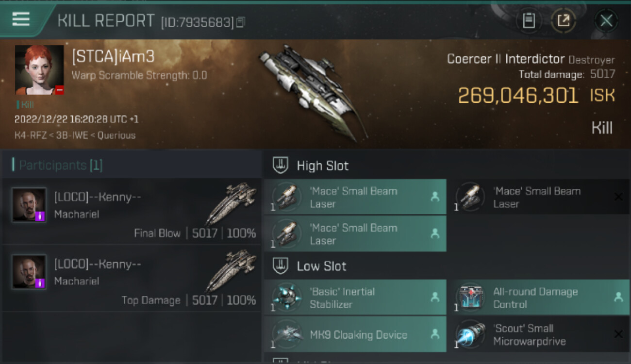The width and height of the screenshot is (631, 364).
Task: Open the Participants tab
Action: [57, 165]
